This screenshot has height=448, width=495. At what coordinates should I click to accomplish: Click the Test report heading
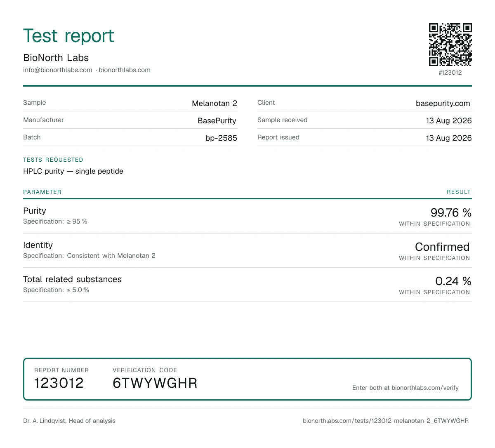coord(68,36)
